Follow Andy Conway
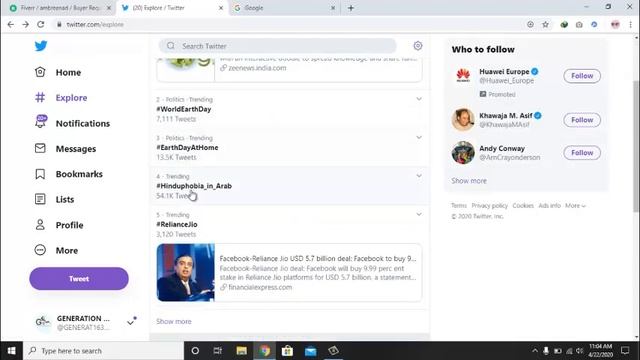Screen dimensions: 640x360 [x=582, y=153]
